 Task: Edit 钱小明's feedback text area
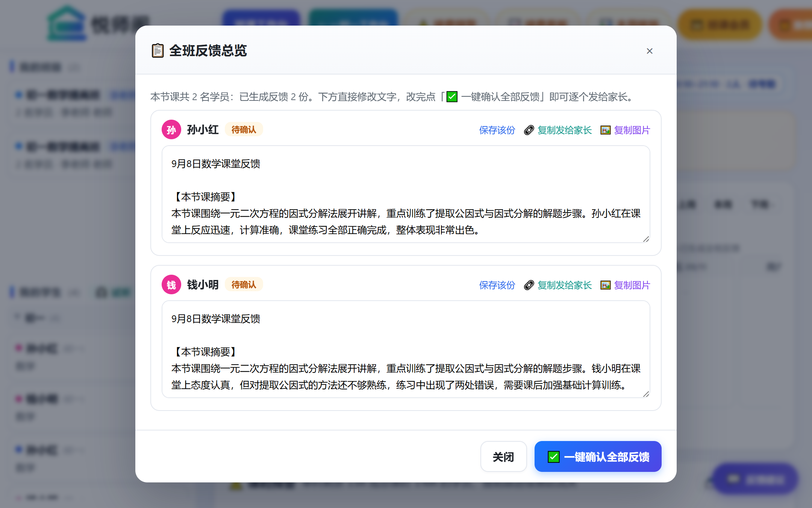pos(406,349)
